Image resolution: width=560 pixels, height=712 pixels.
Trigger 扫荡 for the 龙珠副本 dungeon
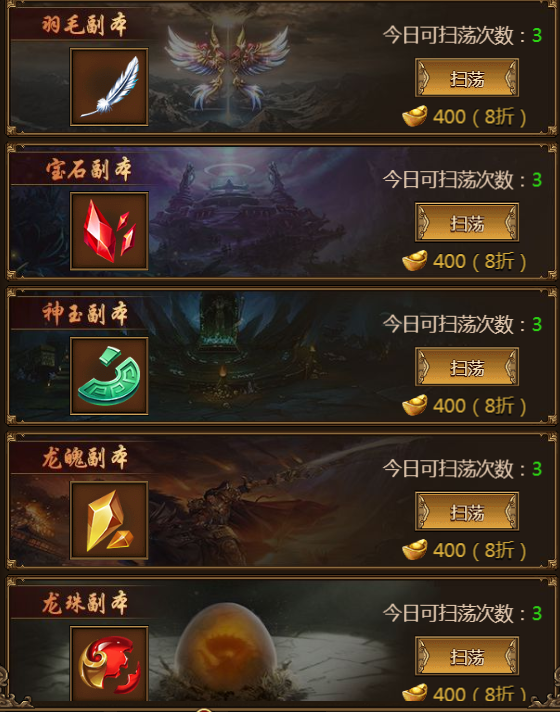(x=467, y=656)
